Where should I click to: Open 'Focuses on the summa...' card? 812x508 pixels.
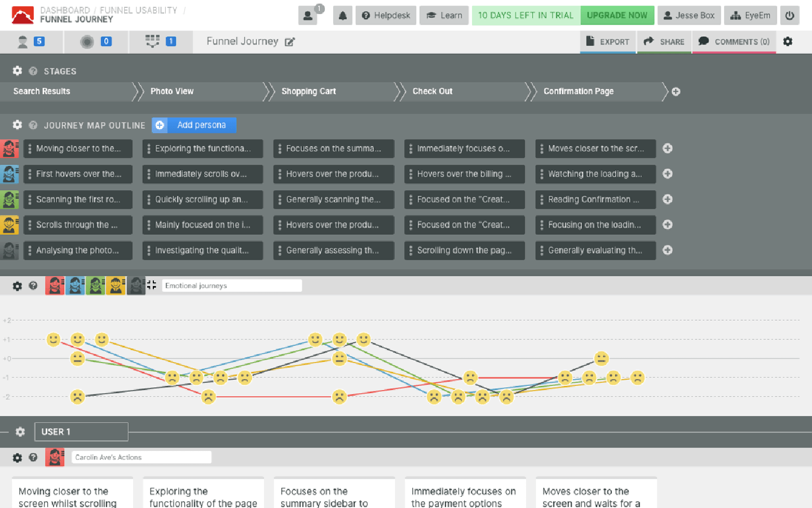(x=334, y=148)
